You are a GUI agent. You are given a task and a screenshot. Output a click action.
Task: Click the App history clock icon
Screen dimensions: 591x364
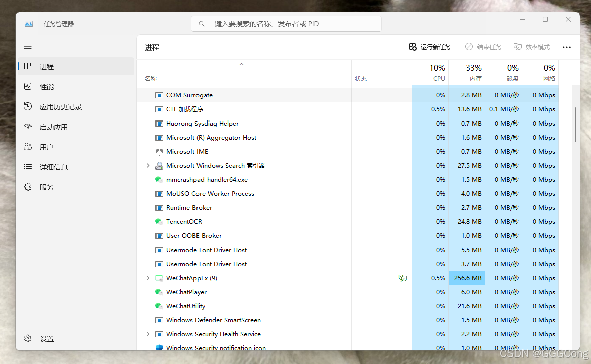[x=28, y=106]
